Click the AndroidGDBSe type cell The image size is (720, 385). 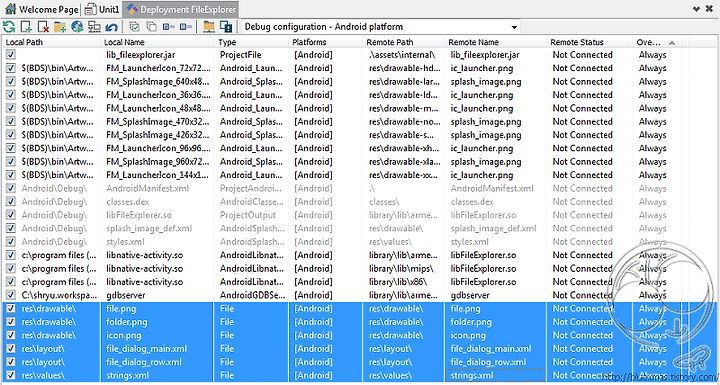click(251, 295)
